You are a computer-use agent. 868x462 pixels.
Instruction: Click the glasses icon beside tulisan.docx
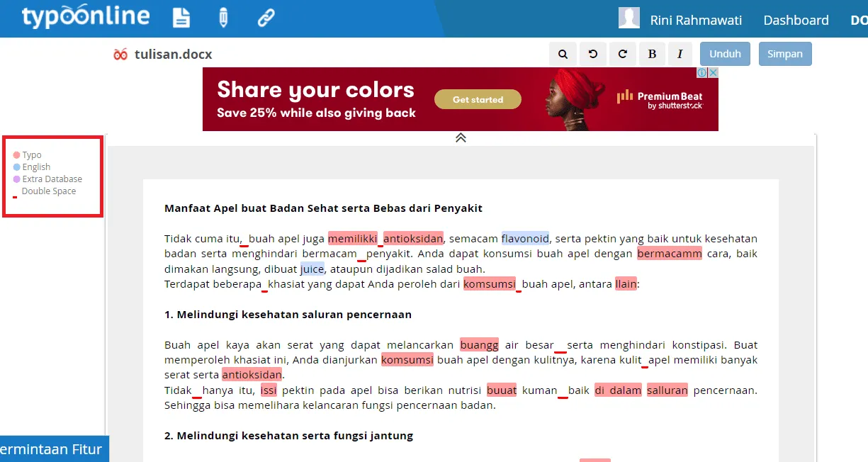[x=120, y=55]
